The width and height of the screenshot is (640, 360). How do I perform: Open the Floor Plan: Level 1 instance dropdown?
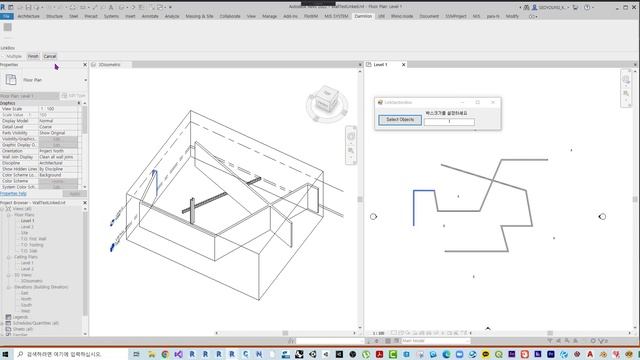coord(29,96)
